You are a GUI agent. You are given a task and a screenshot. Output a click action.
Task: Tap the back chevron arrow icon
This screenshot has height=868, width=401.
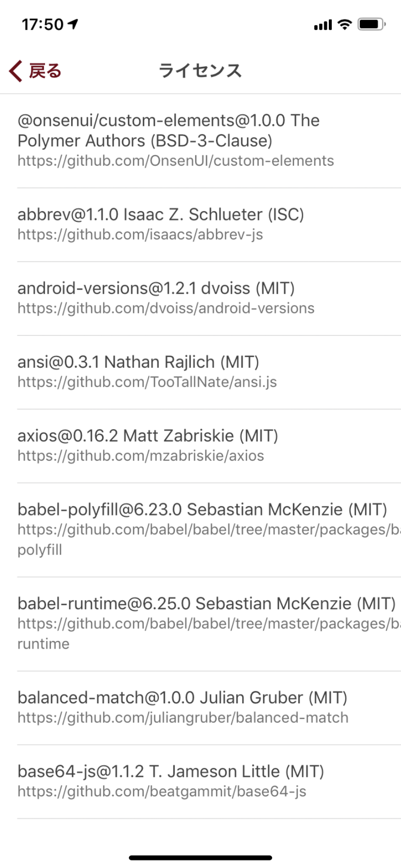tap(16, 71)
